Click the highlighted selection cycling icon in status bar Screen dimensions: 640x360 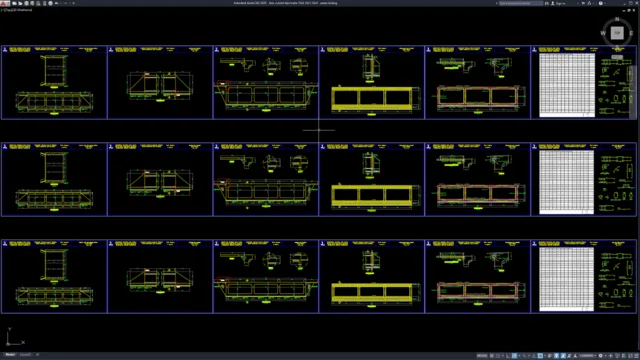coord(563,356)
